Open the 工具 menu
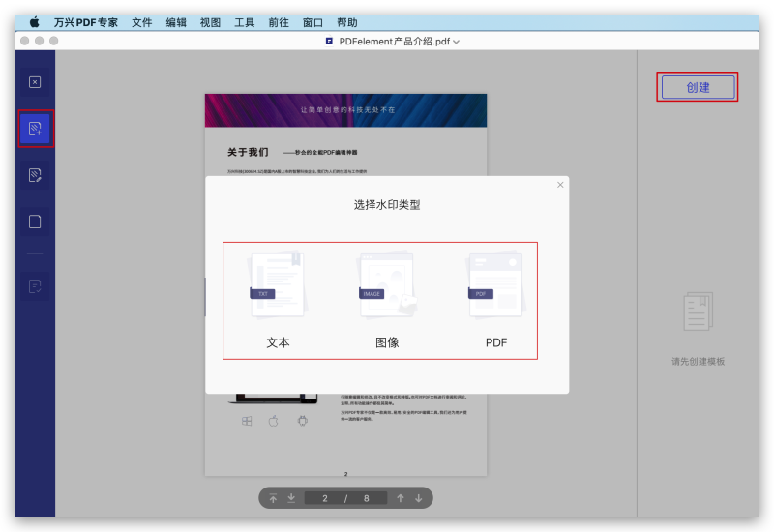774x532 pixels. (245, 22)
